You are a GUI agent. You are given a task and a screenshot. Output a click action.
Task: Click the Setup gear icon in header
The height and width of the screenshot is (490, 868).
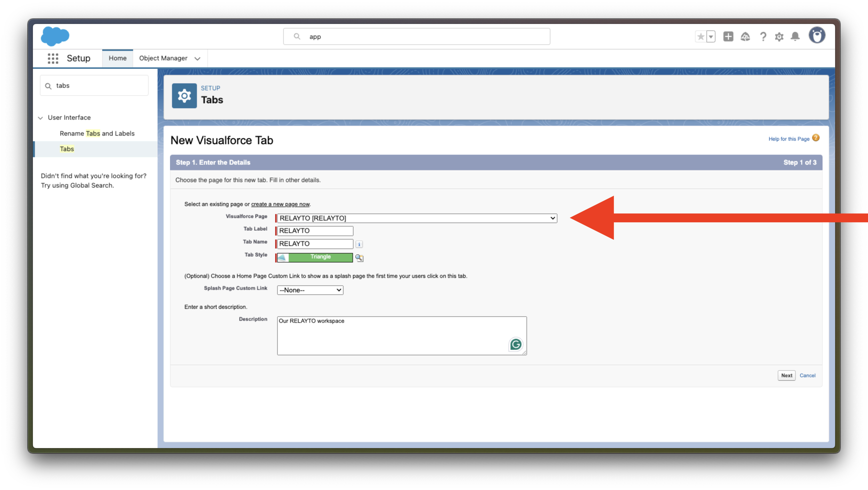(779, 36)
